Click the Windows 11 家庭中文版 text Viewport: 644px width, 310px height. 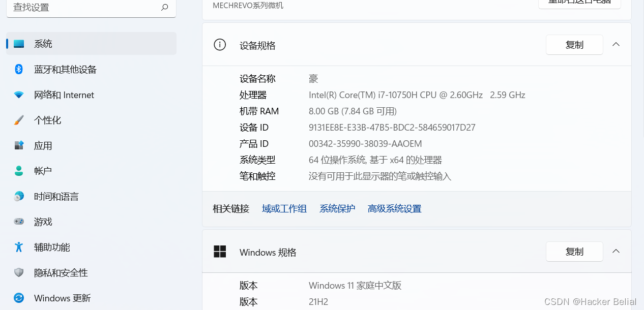pos(355,286)
